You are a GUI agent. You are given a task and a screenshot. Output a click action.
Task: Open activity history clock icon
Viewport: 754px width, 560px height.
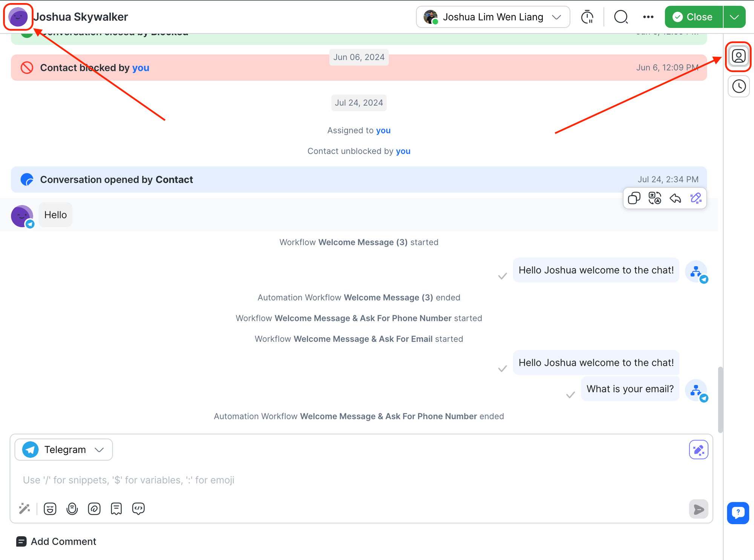[x=738, y=86]
